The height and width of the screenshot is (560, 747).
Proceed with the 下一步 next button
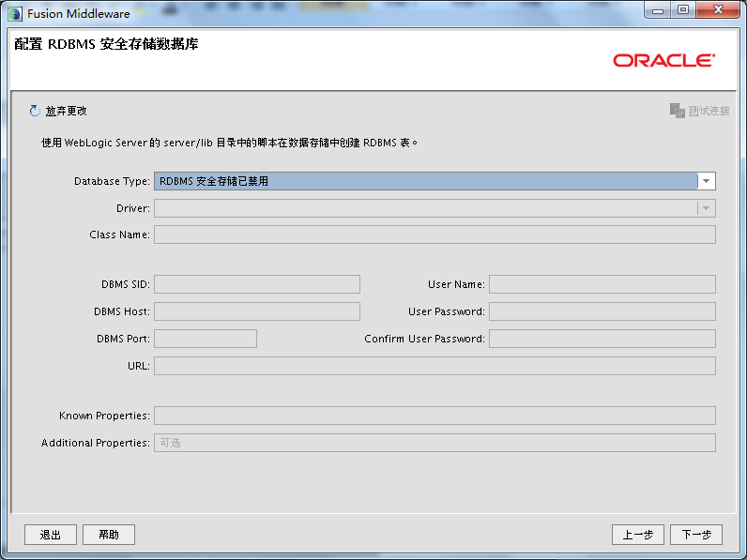click(696, 535)
